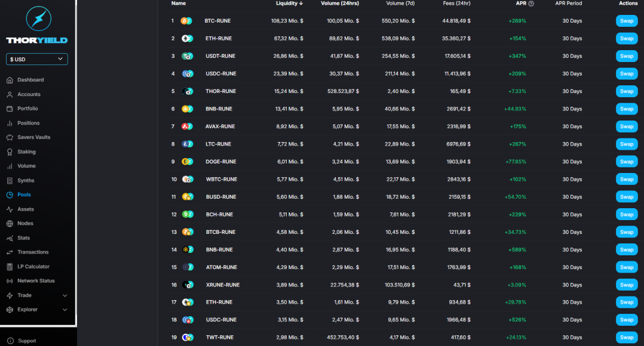This screenshot has height=346, width=644.
Task: Sort by the APR column header
Action: pos(521,3)
